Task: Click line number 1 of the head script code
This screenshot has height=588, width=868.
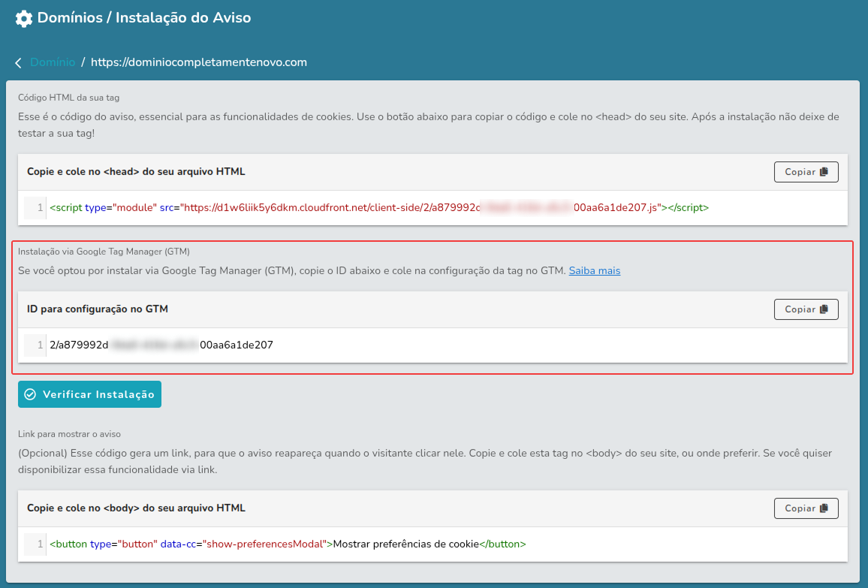Action: [x=40, y=208]
